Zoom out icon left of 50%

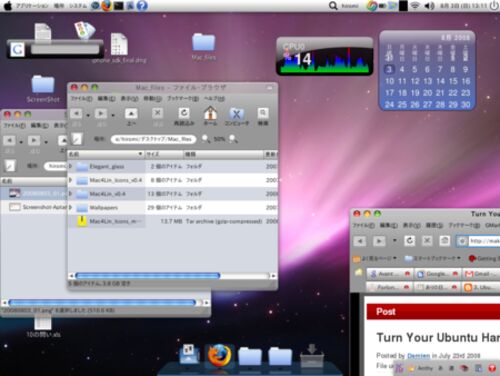pos(206,139)
